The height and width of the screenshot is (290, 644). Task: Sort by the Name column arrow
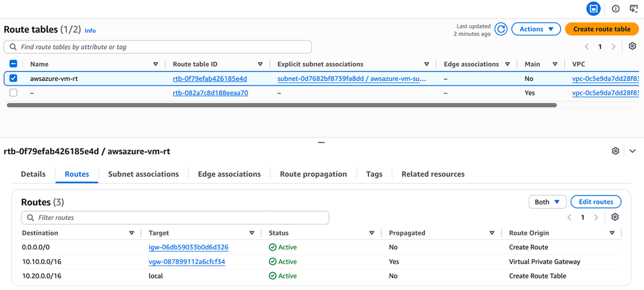point(156,64)
